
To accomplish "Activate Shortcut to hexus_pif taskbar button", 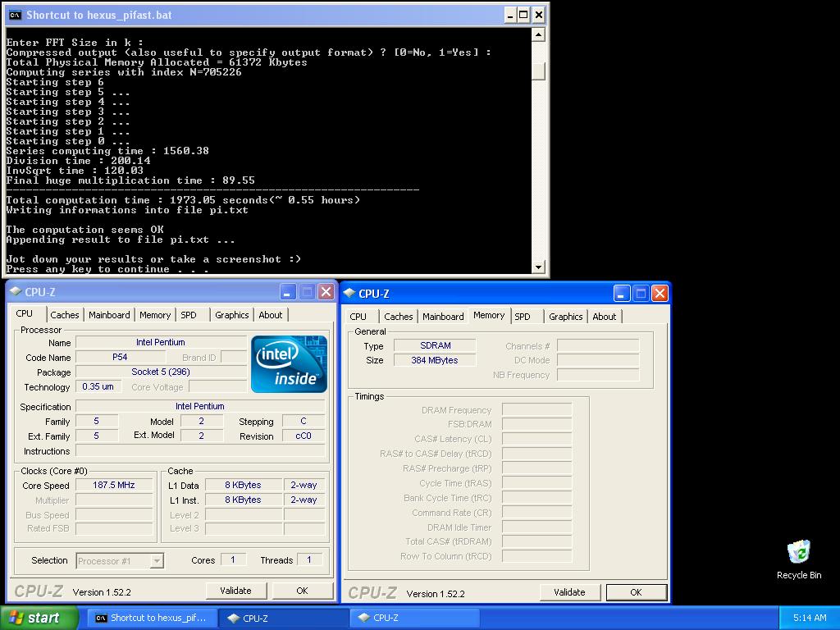I will click(152, 618).
